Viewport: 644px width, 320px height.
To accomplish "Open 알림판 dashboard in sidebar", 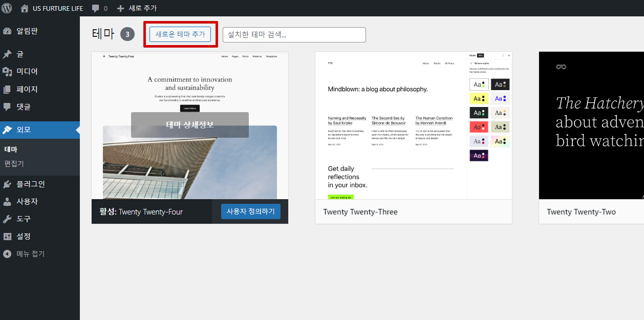I will [27, 31].
